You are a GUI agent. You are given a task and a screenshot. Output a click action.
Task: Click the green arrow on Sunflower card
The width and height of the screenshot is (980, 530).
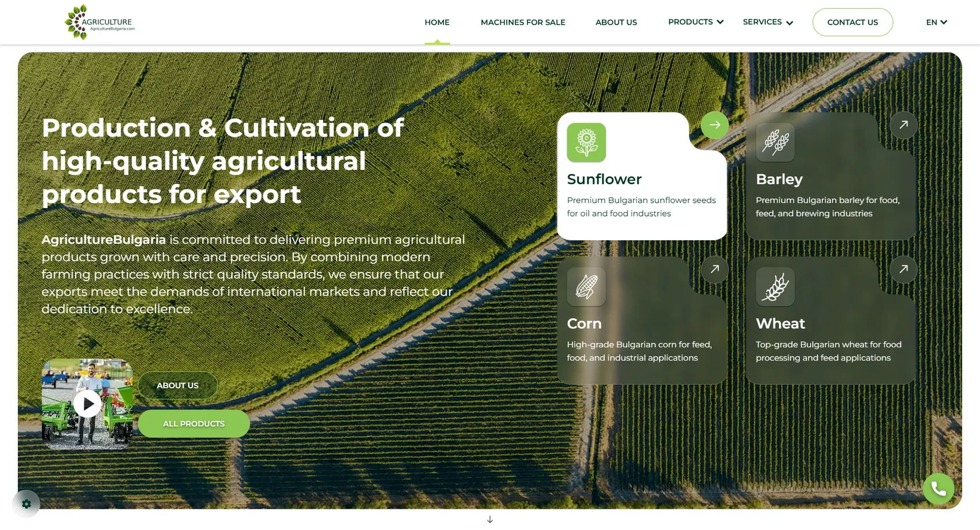coord(715,125)
